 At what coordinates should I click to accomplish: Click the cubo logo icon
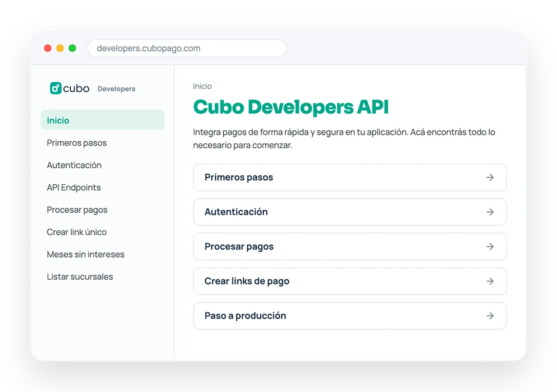pos(55,88)
